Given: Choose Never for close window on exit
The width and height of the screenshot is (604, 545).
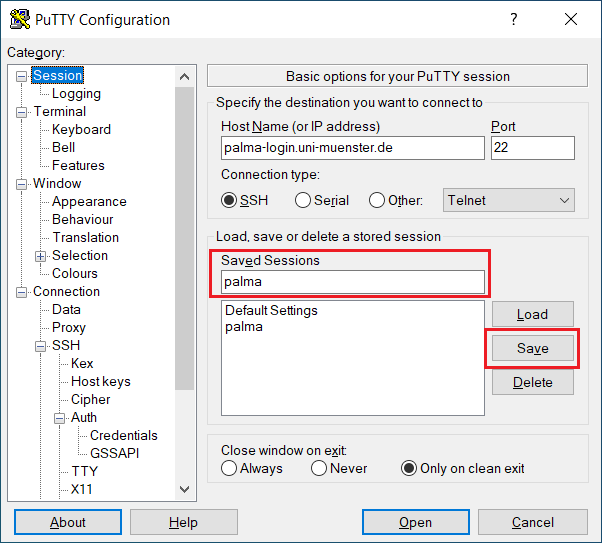Looking at the screenshot, I should point(319,468).
